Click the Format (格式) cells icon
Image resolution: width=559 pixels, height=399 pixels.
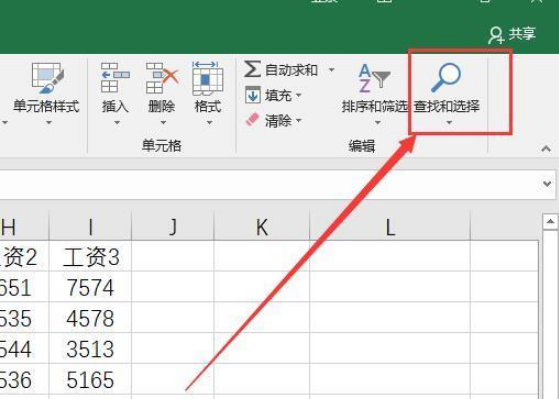(x=207, y=78)
